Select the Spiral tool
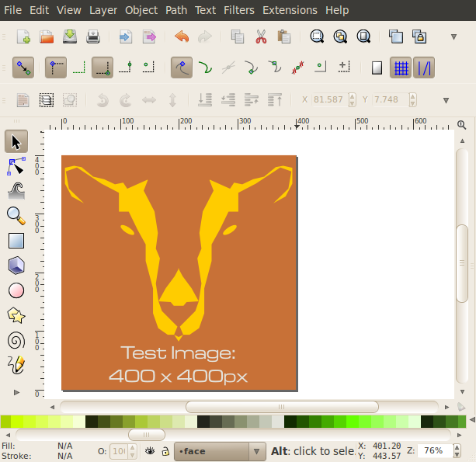476x462 pixels. tap(16, 340)
